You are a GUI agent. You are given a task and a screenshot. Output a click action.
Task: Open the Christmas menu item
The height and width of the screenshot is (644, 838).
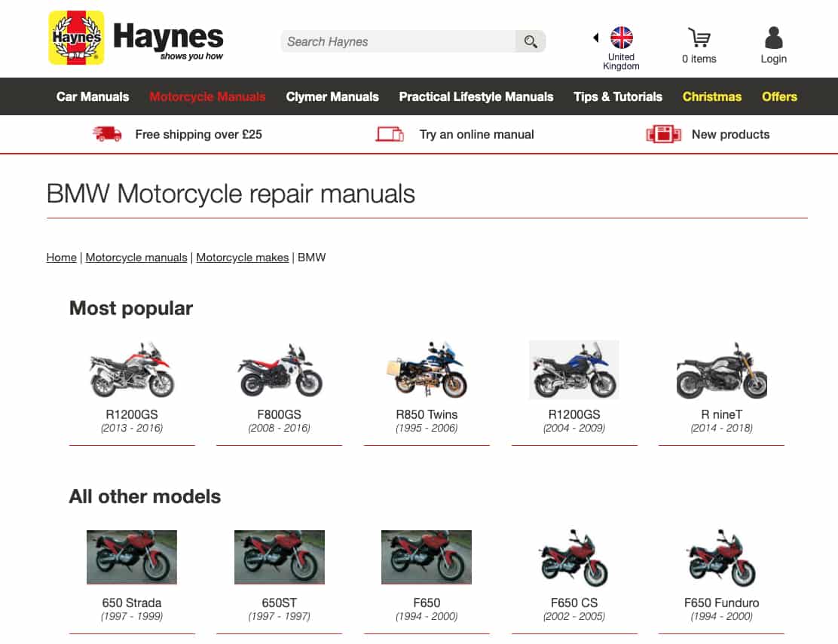click(x=712, y=96)
